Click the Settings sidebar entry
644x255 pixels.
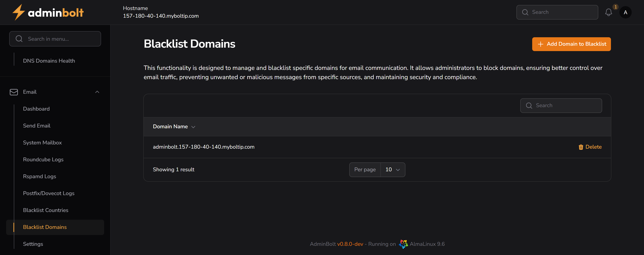pyautogui.click(x=33, y=244)
